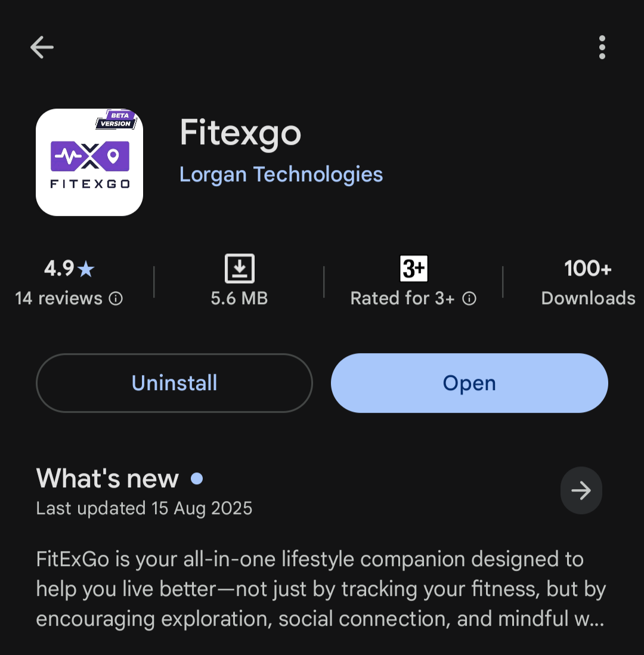Image resolution: width=644 pixels, height=655 pixels.
Task: Tap the 14 reviews label
Action: 58,298
